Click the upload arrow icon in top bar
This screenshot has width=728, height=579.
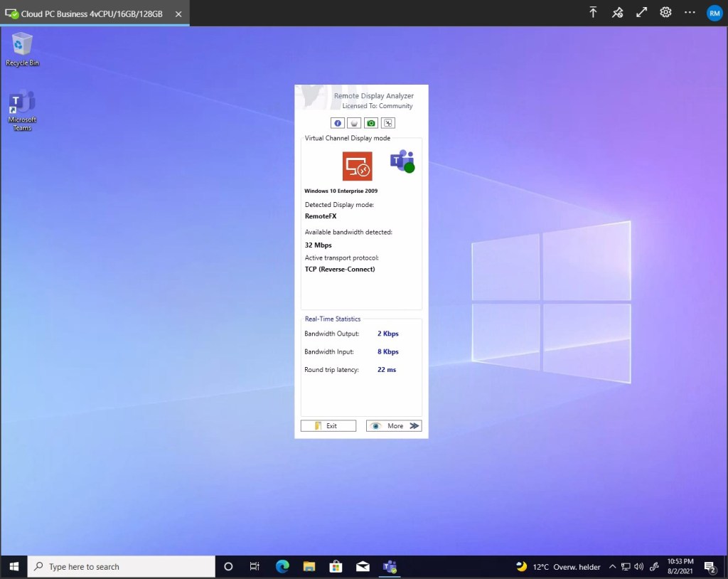[x=593, y=13]
